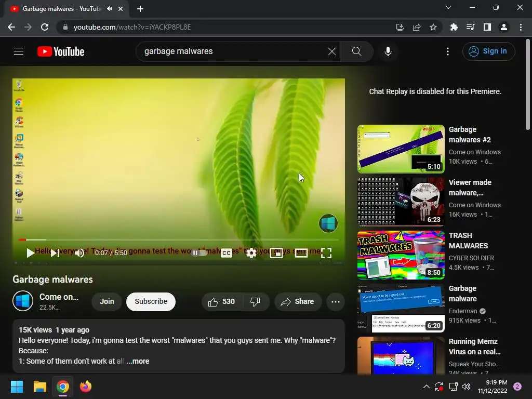The image size is (532, 399).
Task: Open a new tab
Action: point(140,9)
